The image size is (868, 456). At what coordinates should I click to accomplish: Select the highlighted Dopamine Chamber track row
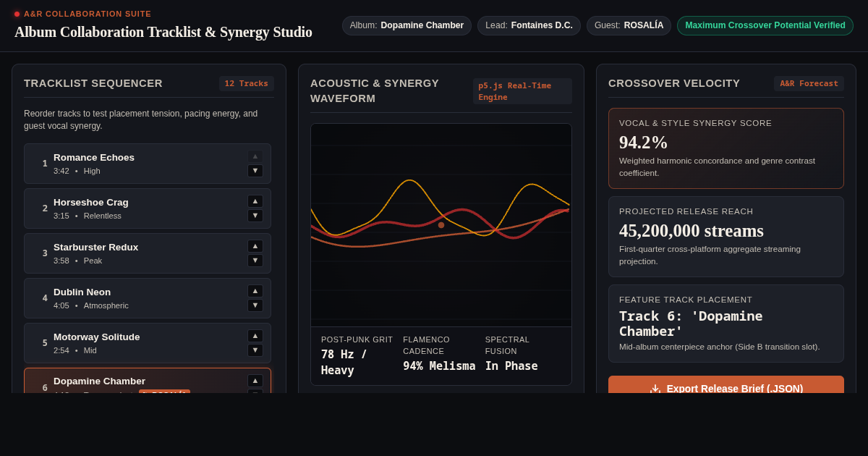(x=148, y=381)
